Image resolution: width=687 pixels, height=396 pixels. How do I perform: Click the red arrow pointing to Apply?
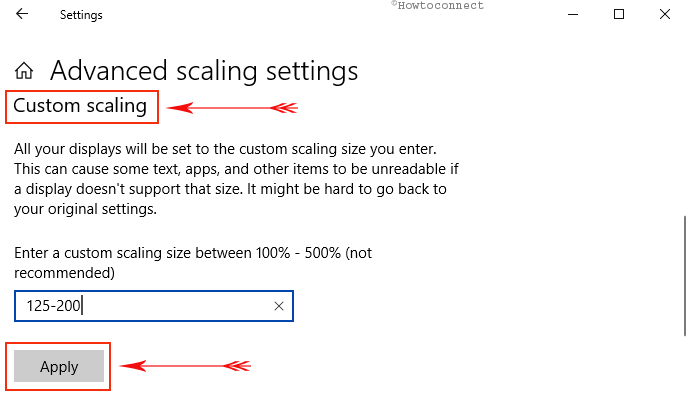pyautogui.click(x=185, y=366)
